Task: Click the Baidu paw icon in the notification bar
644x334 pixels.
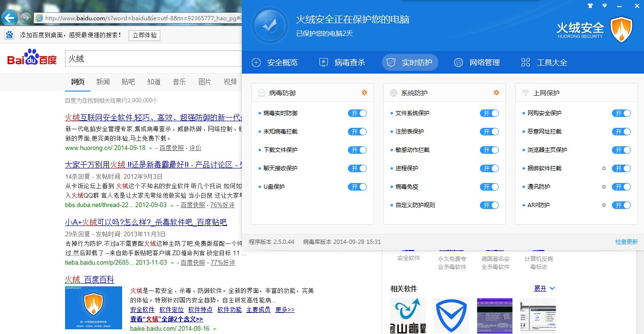Action: [x=9, y=35]
